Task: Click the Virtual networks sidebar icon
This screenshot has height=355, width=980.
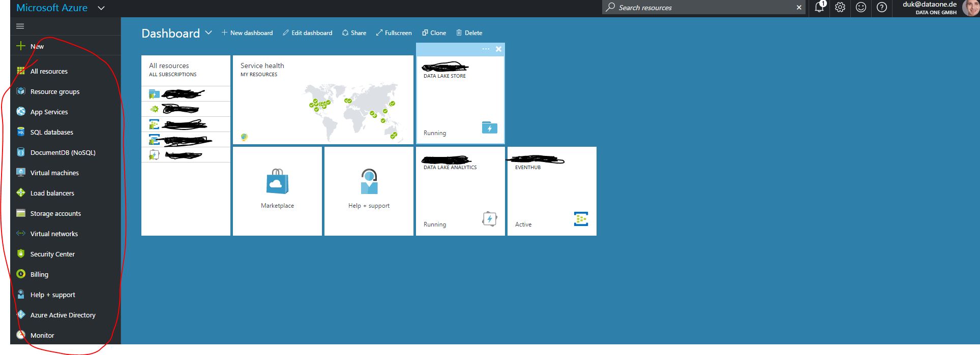Action: pos(21,234)
